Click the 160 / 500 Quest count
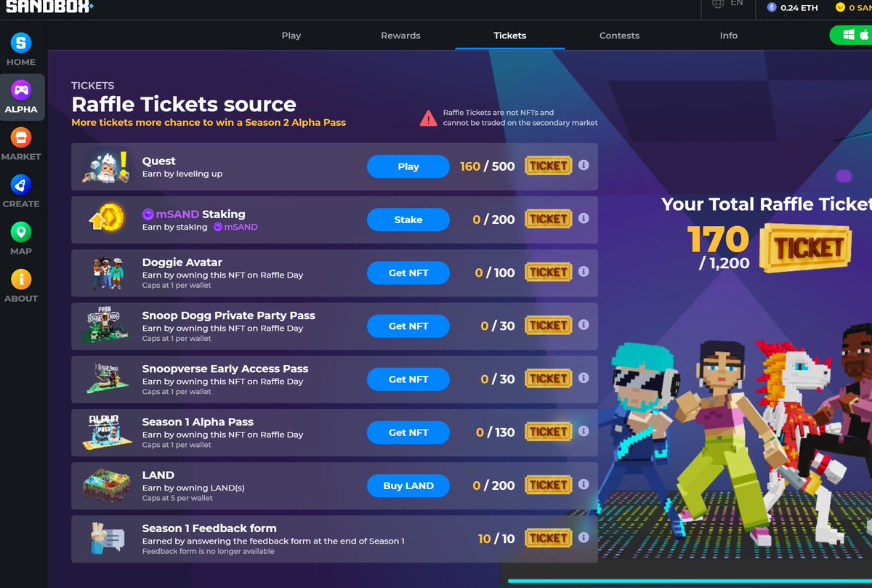The height and width of the screenshot is (588, 872). (488, 166)
